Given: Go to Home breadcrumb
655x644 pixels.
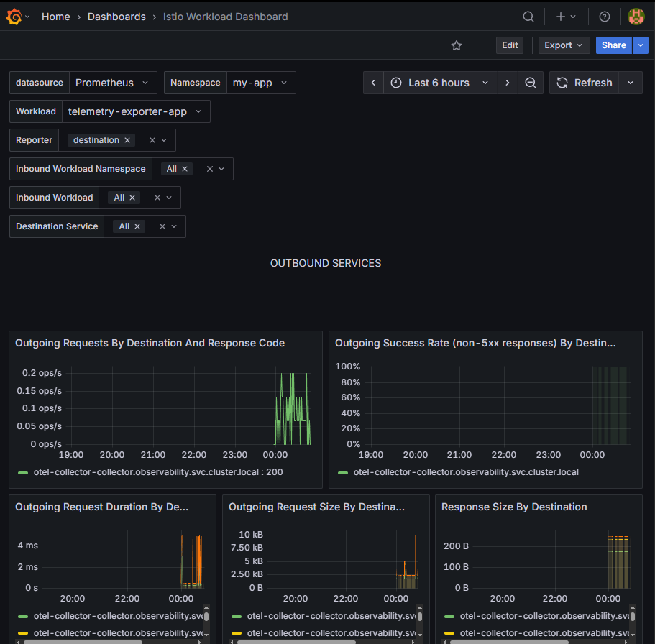Looking at the screenshot, I should pyautogui.click(x=56, y=17).
